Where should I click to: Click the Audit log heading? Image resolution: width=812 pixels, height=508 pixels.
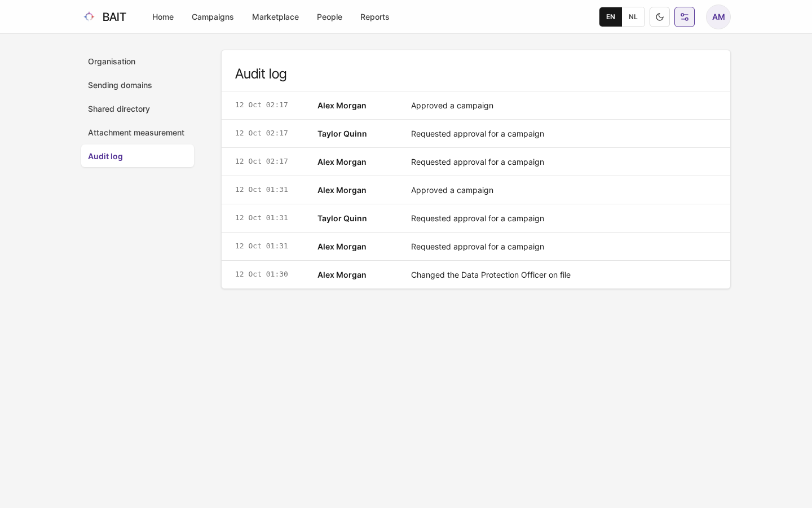(x=261, y=74)
